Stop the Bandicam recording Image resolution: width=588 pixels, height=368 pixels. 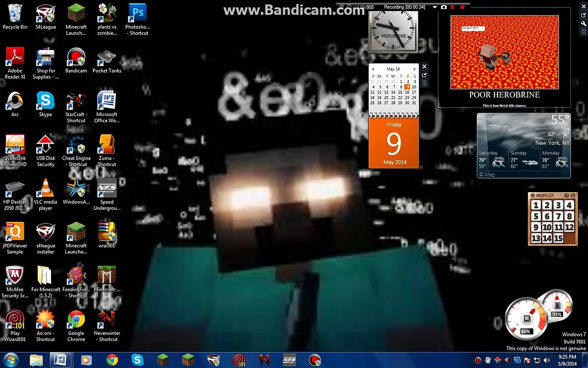pyautogui.click(x=462, y=7)
